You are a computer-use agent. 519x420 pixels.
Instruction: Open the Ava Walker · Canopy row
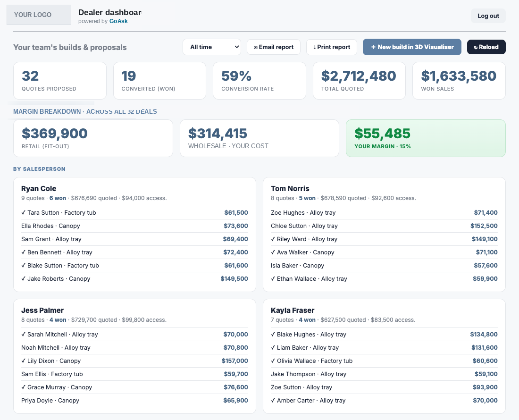(384, 252)
